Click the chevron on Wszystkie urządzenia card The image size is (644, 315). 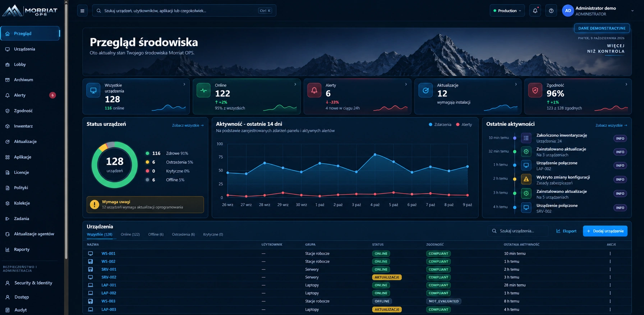tap(184, 84)
